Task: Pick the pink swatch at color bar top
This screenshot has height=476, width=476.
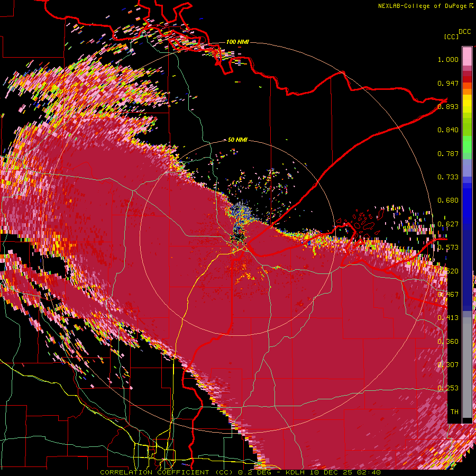Action: pos(467,56)
